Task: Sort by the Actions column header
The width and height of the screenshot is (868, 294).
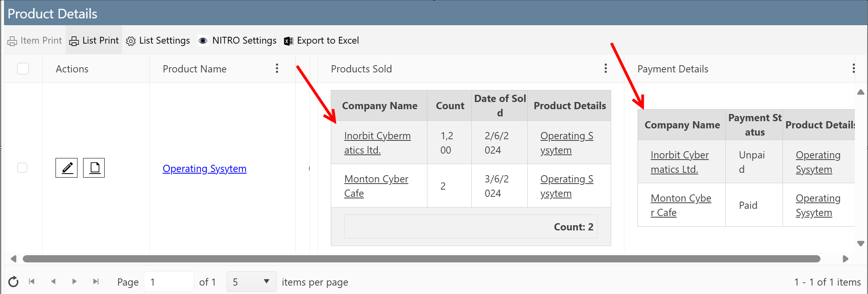Action: point(72,69)
